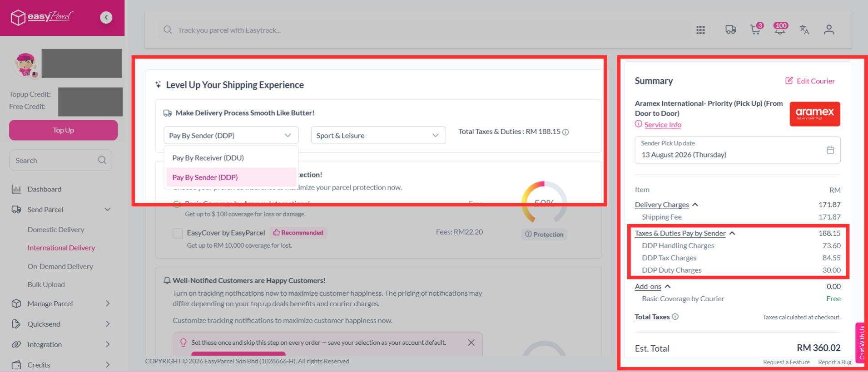Click the lightbulb tip icon
This screenshot has width=868, height=372.
(x=184, y=343)
